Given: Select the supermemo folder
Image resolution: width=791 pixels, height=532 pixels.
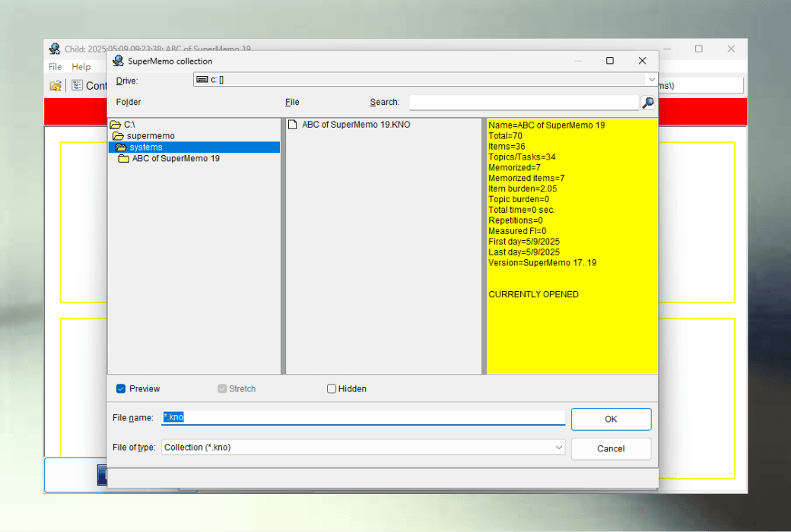Looking at the screenshot, I should click(x=144, y=136).
